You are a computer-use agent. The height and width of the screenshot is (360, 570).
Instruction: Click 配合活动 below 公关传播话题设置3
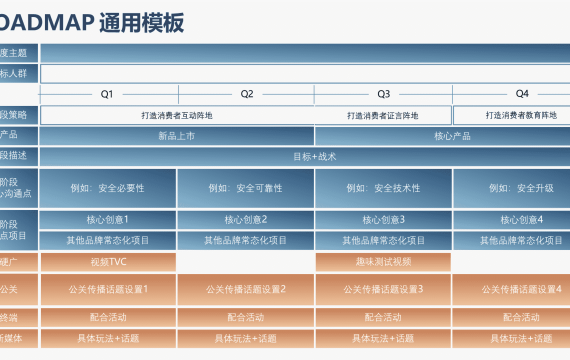(x=383, y=317)
